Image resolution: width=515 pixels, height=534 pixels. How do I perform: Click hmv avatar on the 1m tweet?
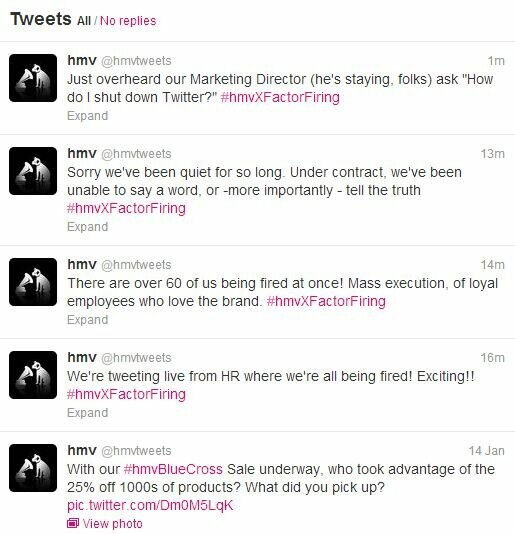tap(33, 78)
